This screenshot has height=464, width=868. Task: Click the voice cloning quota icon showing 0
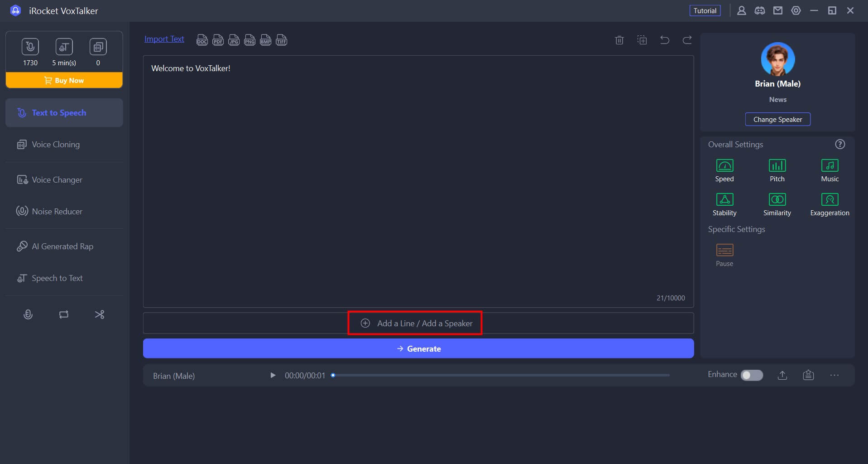[x=98, y=47]
